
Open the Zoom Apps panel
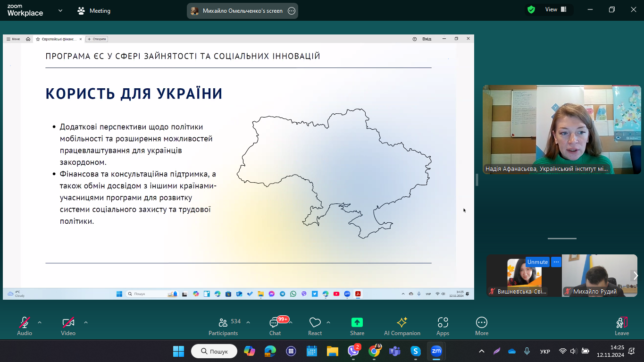click(443, 326)
